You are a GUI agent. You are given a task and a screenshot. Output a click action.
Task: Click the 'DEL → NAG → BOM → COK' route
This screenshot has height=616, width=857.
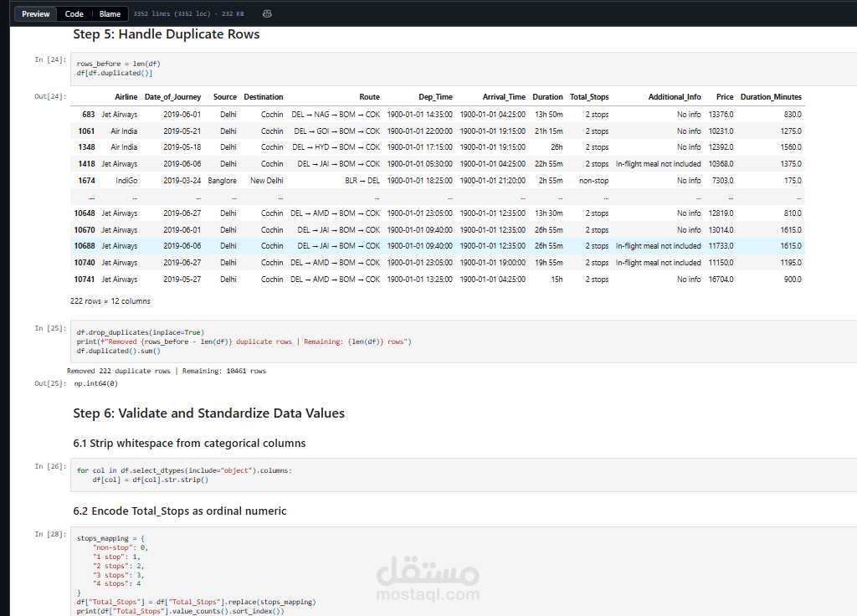pyautogui.click(x=336, y=115)
